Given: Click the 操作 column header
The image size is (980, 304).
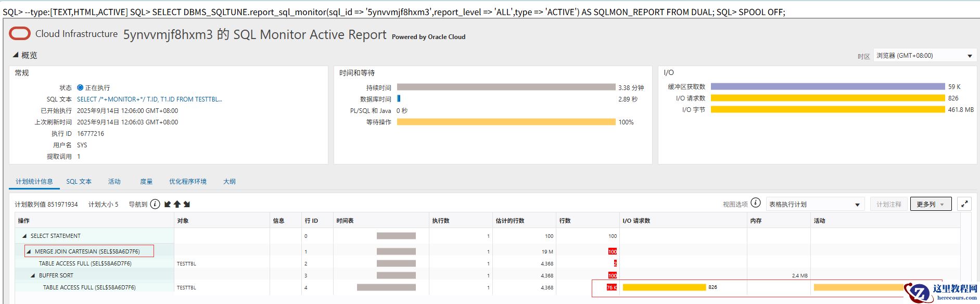Looking at the screenshot, I should (94, 221).
